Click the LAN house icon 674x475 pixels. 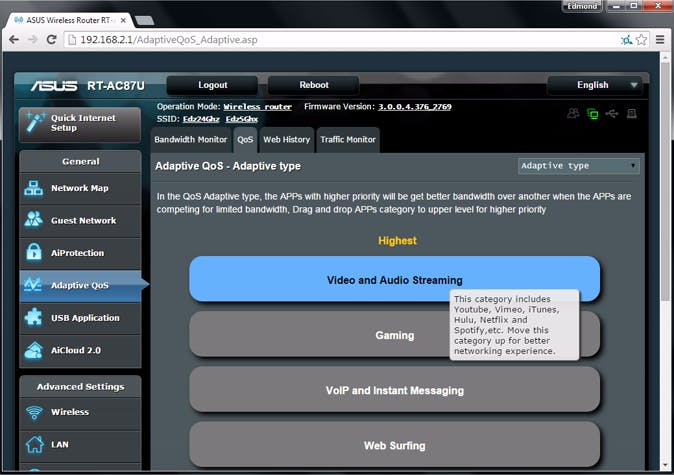point(34,444)
